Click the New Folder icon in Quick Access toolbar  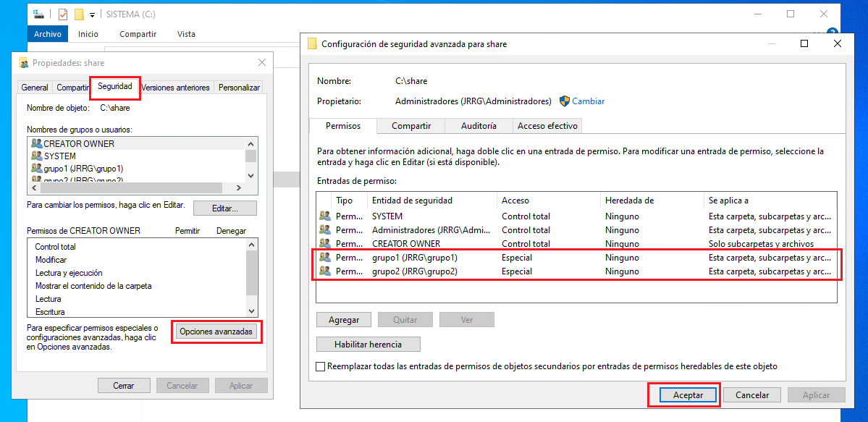[x=80, y=13]
